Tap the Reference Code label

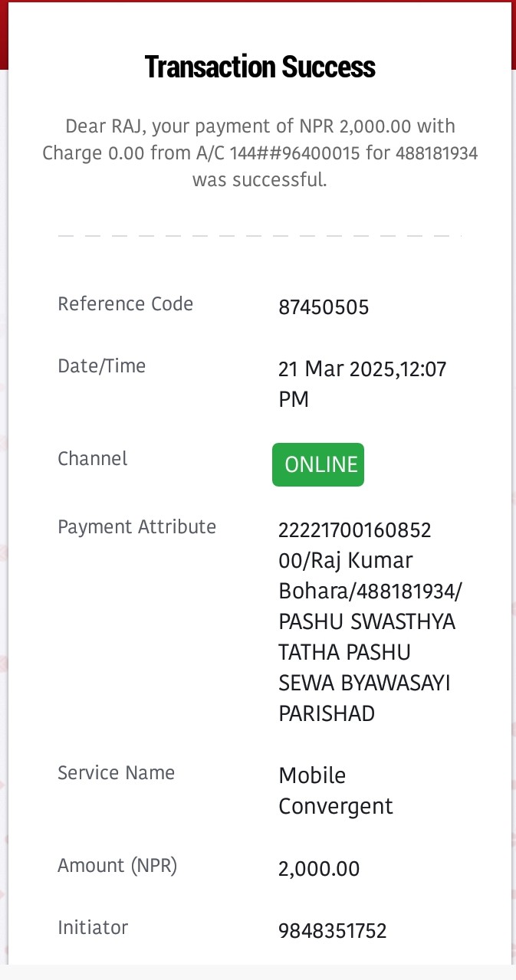click(x=126, y=303)
